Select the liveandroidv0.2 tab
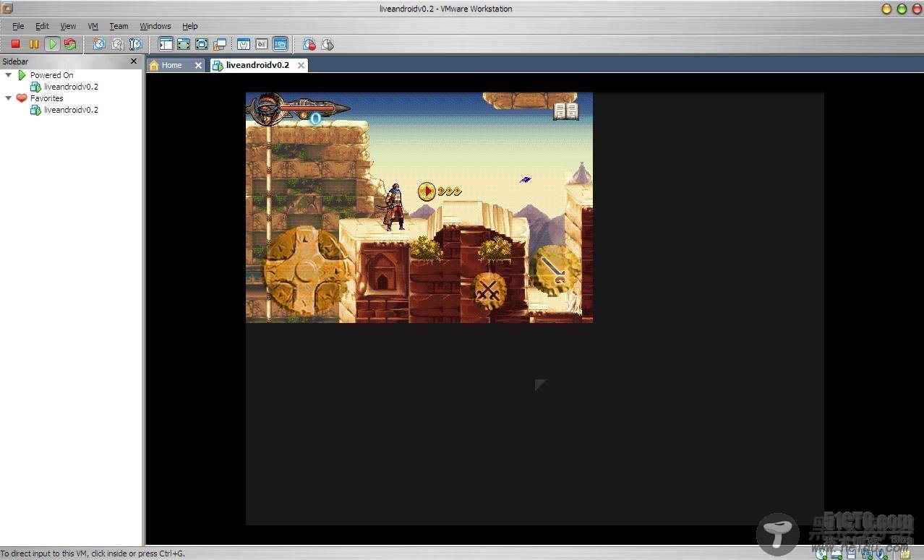Viewport: 924px width, 560px height. coord(257,65)
